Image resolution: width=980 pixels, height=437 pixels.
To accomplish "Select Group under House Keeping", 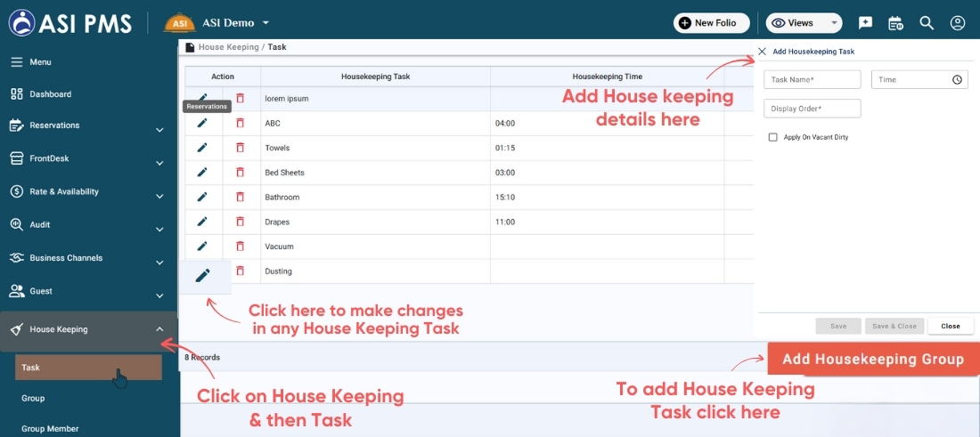I will [33, 398].
